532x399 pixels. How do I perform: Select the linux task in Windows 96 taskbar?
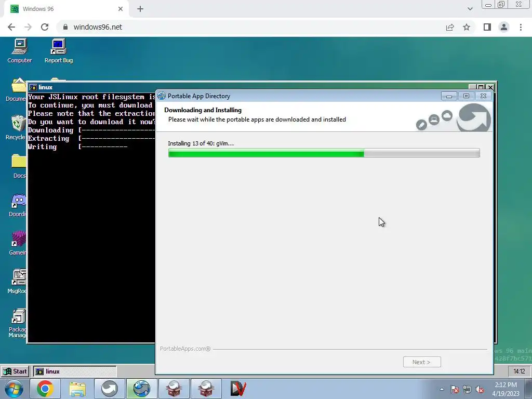click(x=75, y=371)
